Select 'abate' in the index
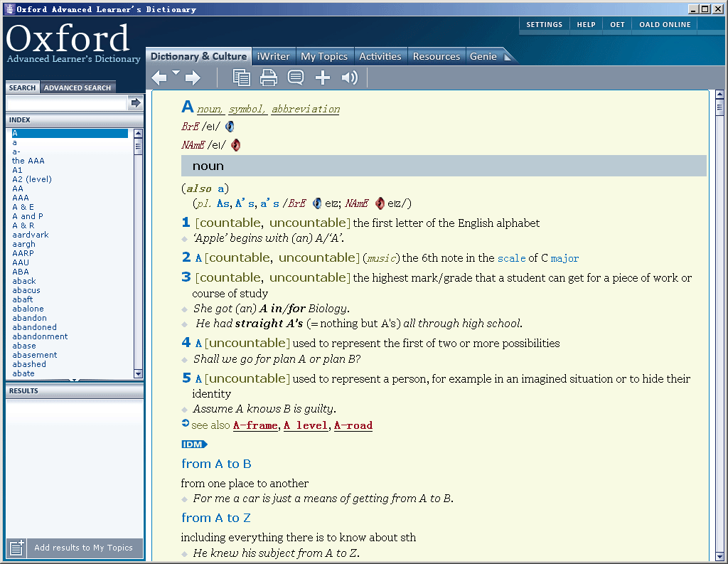728x564 pixels. pos(23,373)
